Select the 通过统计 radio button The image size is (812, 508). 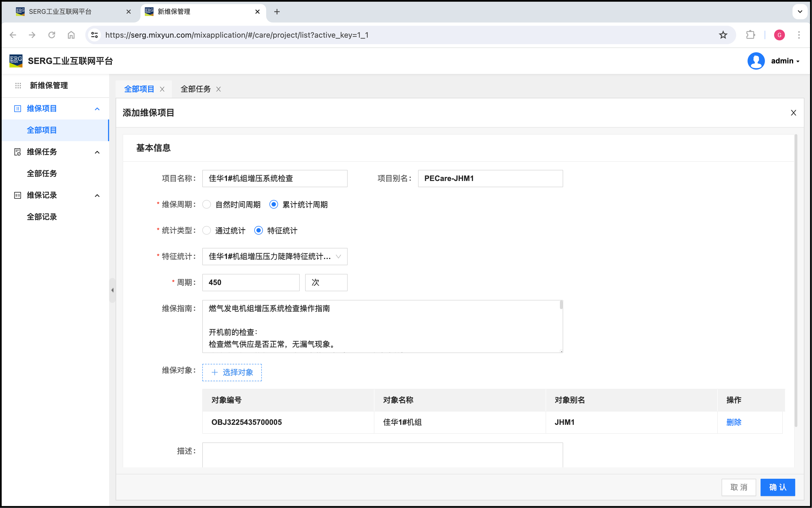coord(207,231)
